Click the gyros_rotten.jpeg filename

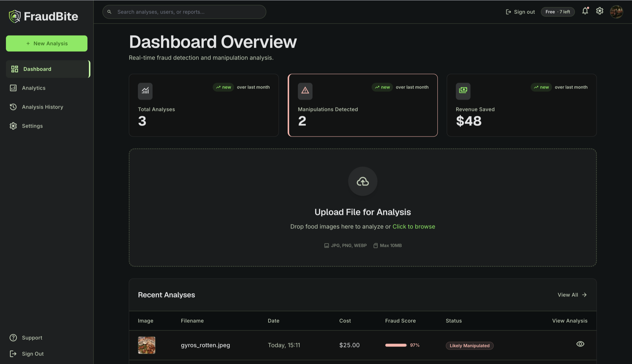(x=205, y=345)
